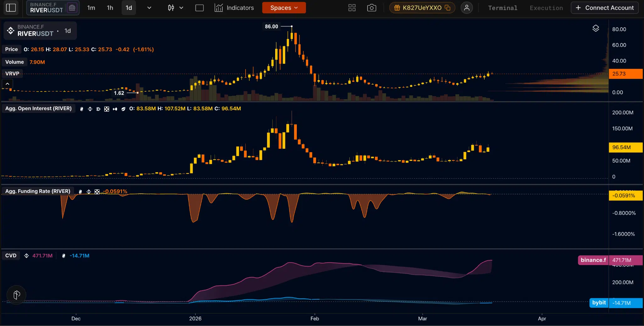The width and height of the screenshot is (644, 326).
Task: Copy the K827UeYXXO referral code
Action: click(x=447, y=8)
